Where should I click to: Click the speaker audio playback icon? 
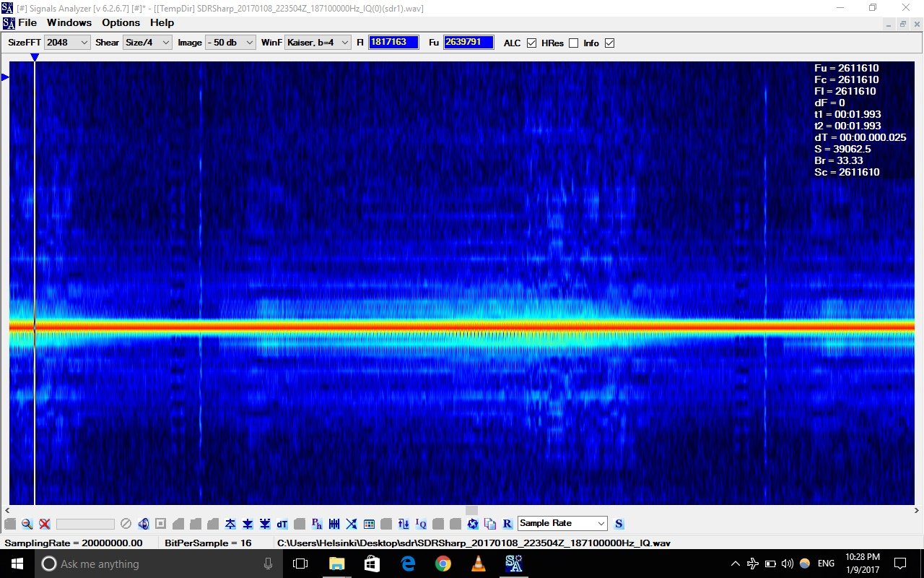tap(144, 524)
